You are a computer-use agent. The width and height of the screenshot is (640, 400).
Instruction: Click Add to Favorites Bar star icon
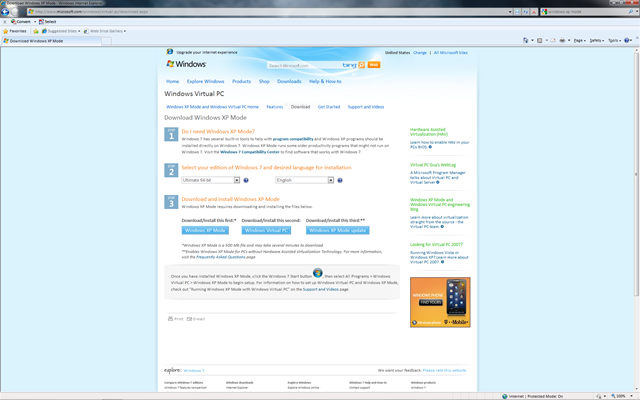[36, 31]
